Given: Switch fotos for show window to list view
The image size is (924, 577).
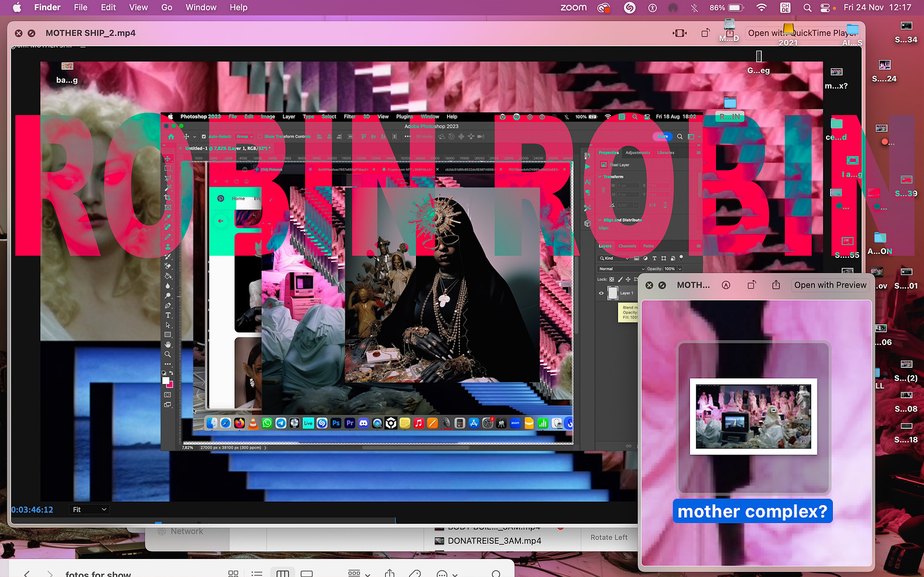Looking at the screenshot, I should pos(257,574).
